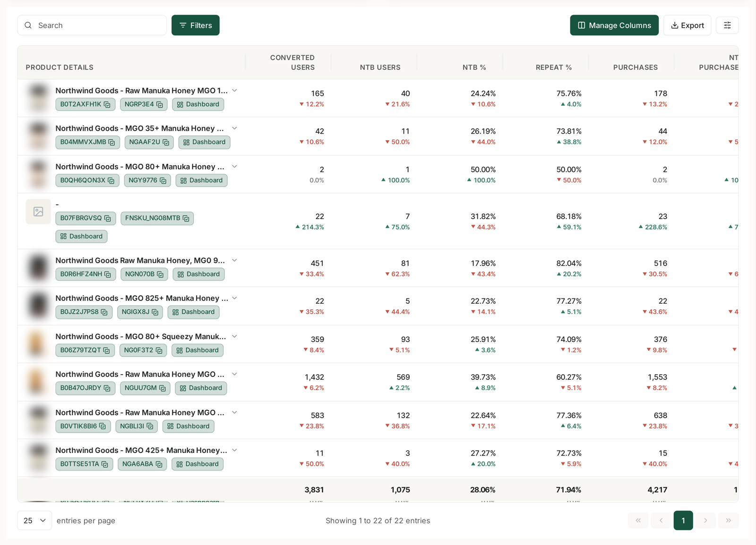Sort by NTB Users column header
Viewport: 756px width, 545px height.
(x=380, y=68)
